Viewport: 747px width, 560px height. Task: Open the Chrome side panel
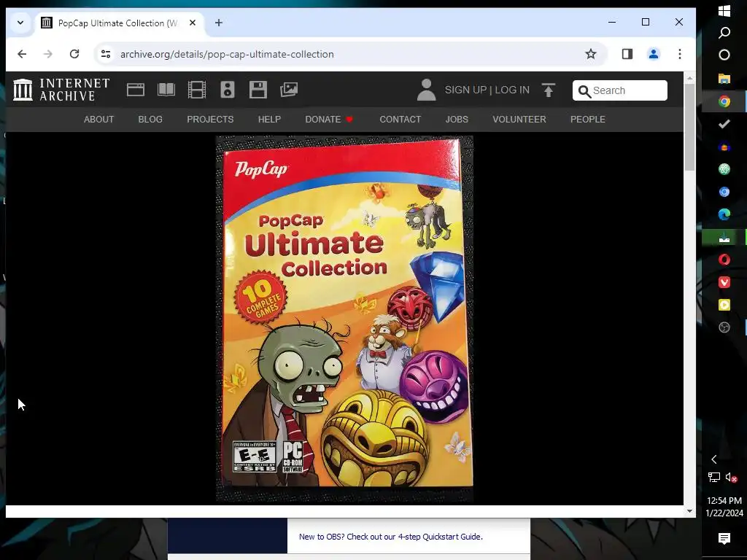pos(627,54)
